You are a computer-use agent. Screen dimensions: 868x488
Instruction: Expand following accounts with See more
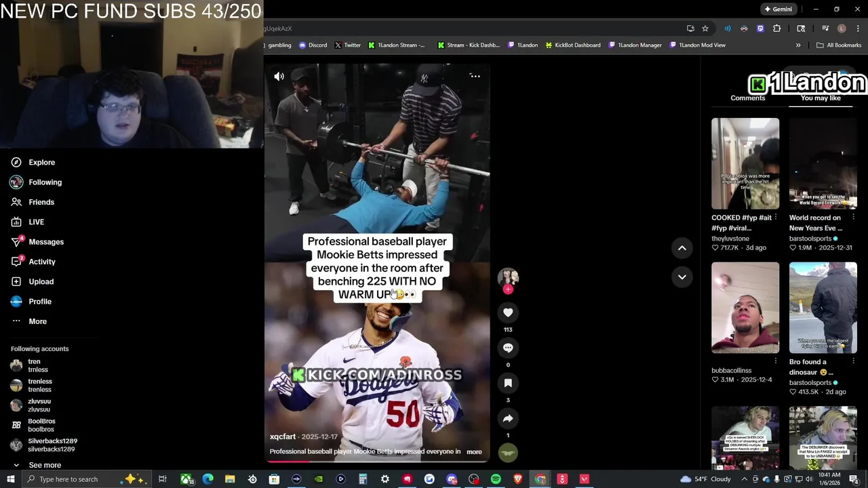(x=45, y=465)
